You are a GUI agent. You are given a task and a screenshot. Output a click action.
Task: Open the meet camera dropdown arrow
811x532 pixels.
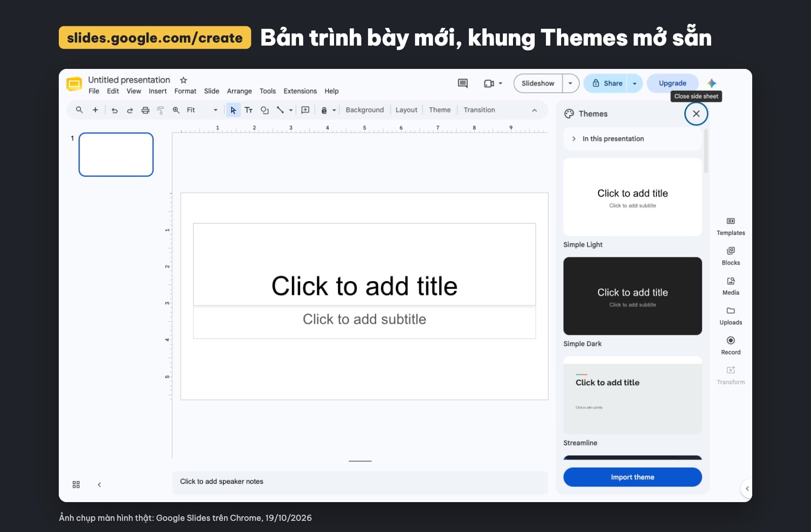(x=501, y=84)
